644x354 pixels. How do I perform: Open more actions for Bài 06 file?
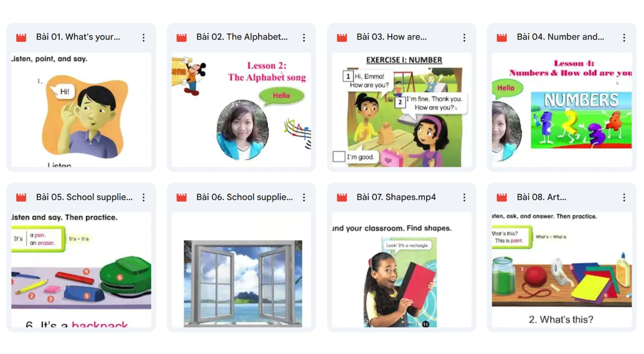tap(304, 198)
